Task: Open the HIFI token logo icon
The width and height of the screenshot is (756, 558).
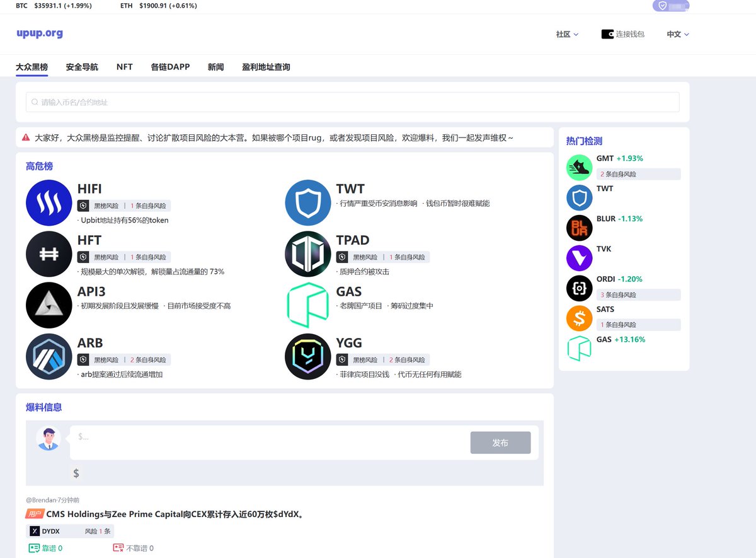Action: [49, 203]
